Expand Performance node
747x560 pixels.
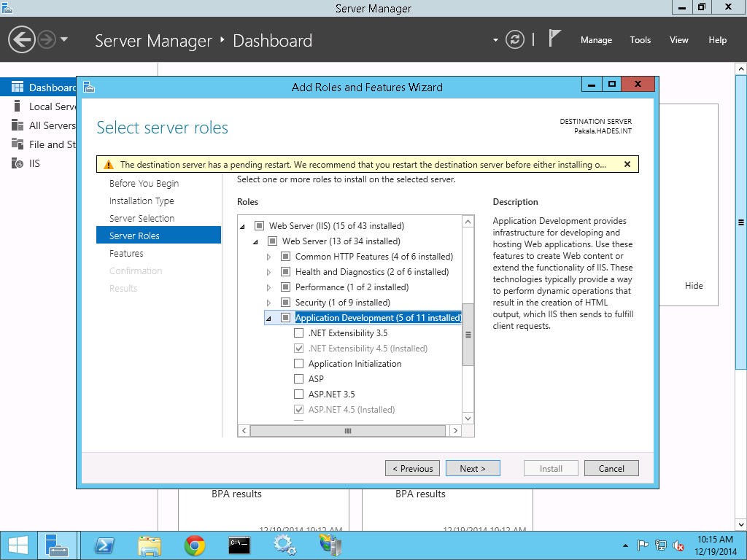[268, 287]
